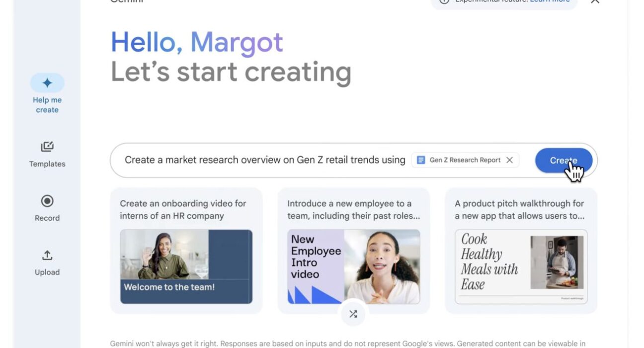Select Cook Healthy Meals with Ease thumbnail
The image size is (644, 348).
click(x=521, y=266)
